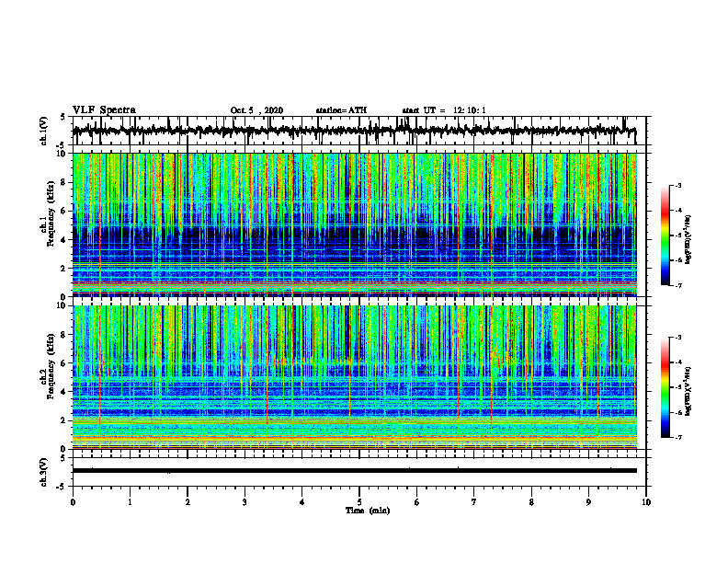The image size is (728, 563).
Task: Click the ch.3 black signal trace
Action: [354, 471]
